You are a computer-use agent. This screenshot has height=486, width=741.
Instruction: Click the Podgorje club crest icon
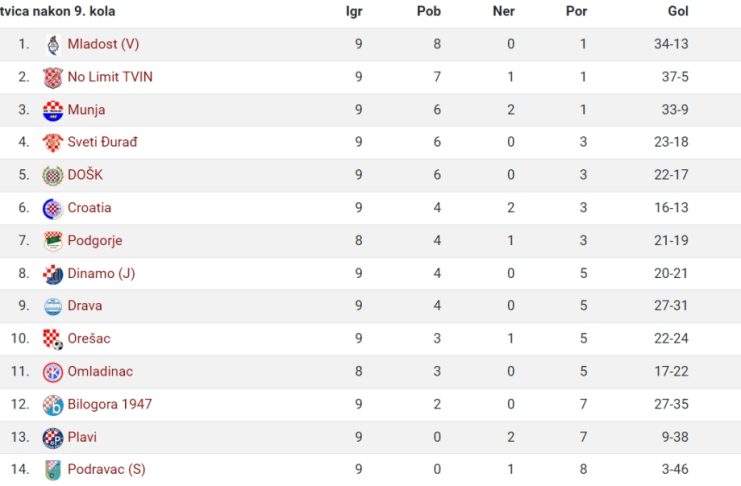(x=53, y=241)
